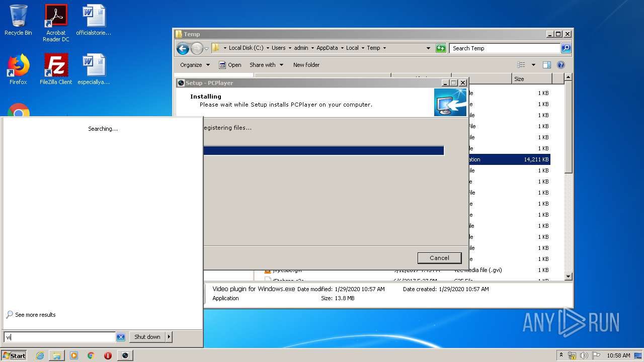The height and width of the screenshot is (362, 644).
Task: Launch FileZilla Client desktop shortcut
Action: [x=56, y=69]
